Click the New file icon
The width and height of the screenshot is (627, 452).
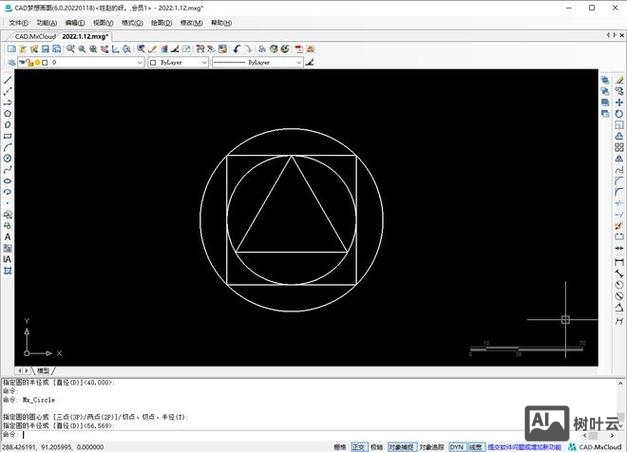coord(11,48)
